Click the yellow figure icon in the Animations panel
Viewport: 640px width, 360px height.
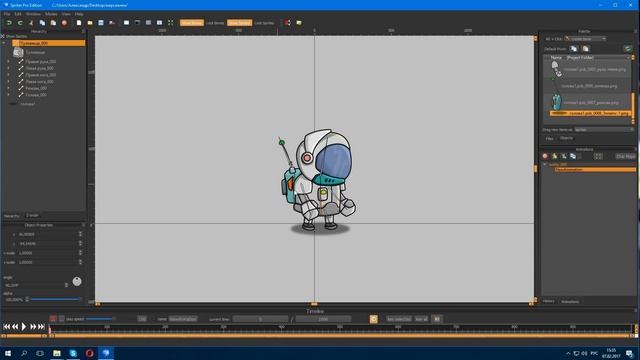554,156
